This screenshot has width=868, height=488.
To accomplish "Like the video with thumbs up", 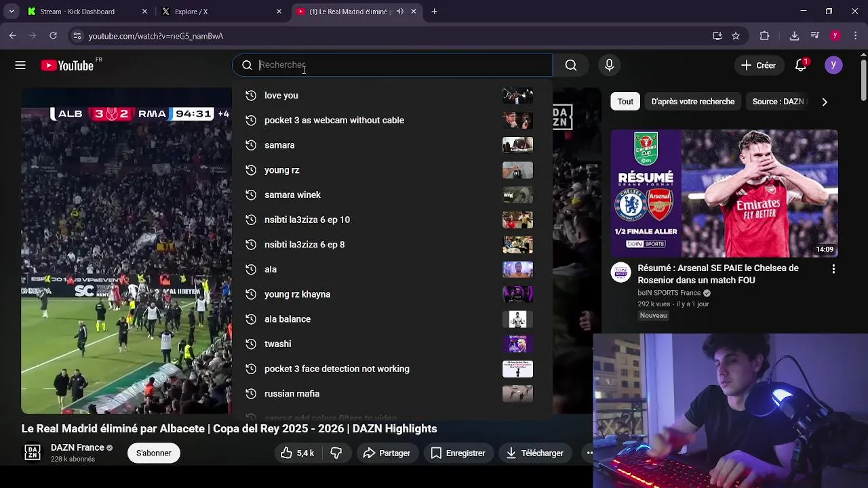I will (297, 453).
